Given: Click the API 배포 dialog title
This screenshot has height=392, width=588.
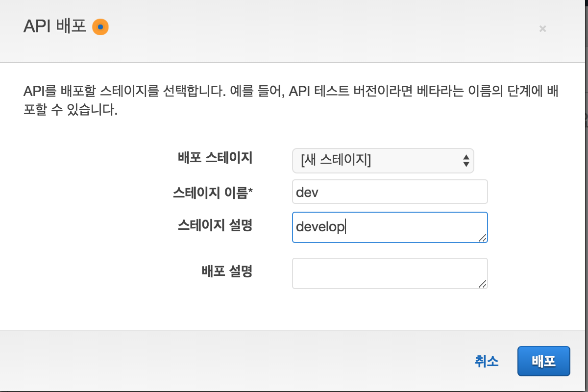Looking at the screenshot, I should pyautogui.click(x=55, y=26).
